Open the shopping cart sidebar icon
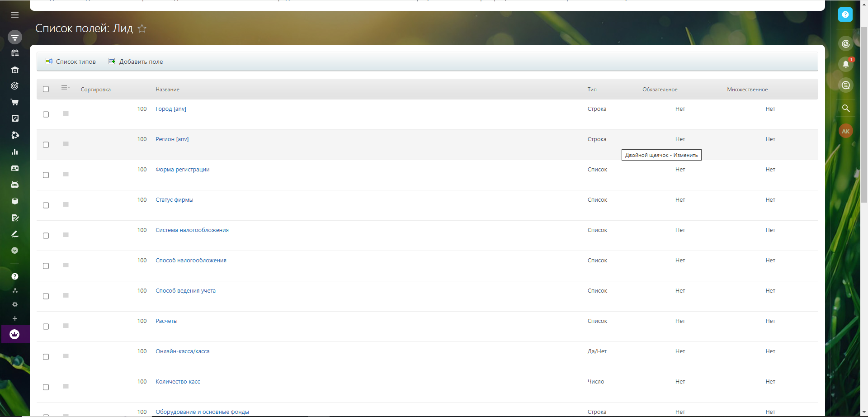 click(15, 102)
